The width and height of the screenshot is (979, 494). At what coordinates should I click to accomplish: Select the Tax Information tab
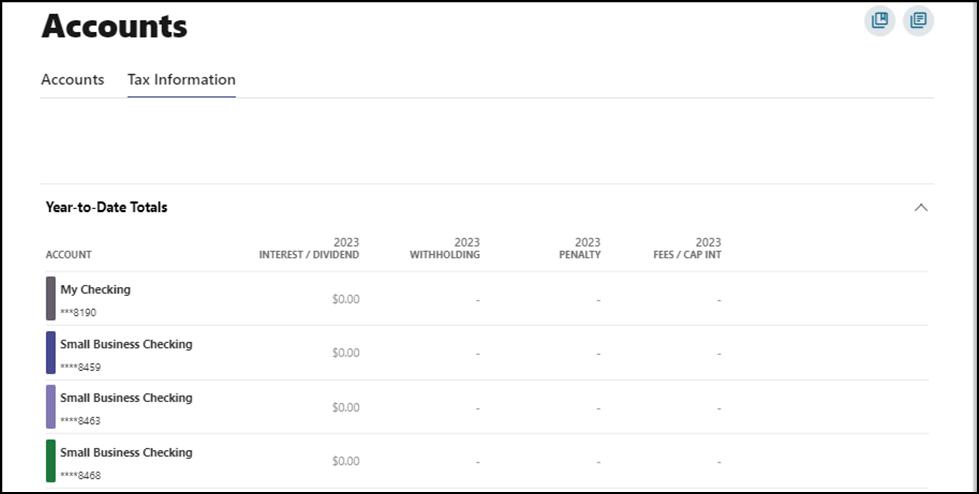click(x=181, y=80)
